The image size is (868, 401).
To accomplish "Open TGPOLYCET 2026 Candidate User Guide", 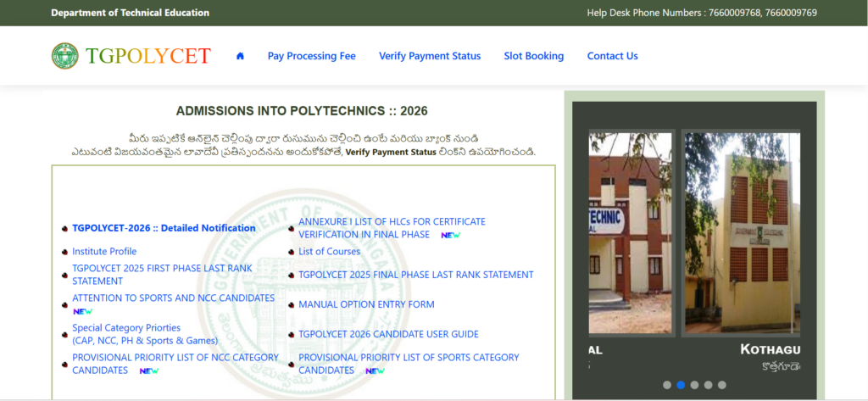I will [388, 335].
